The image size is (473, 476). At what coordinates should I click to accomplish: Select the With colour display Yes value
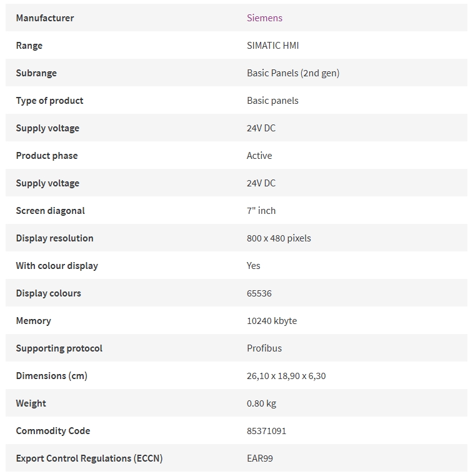(254, 266)
